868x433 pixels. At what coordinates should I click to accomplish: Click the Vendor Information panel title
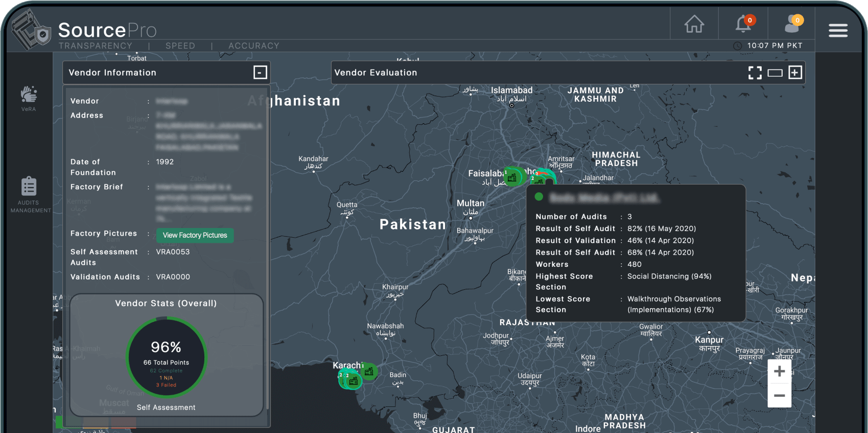112,73
